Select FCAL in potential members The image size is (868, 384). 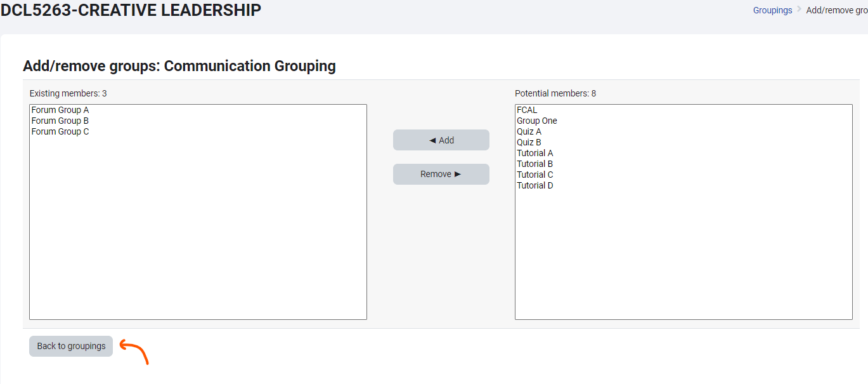coord(527,110)
